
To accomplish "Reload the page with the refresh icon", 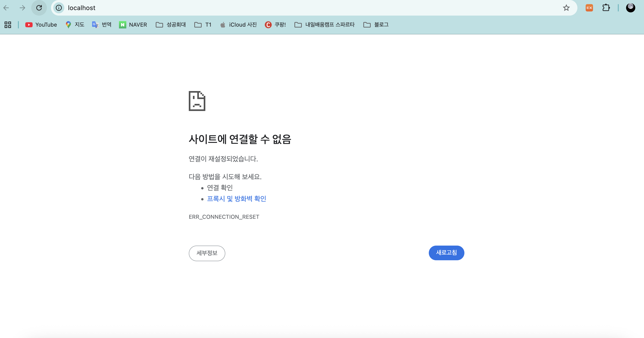I will (x=39, y=8).
